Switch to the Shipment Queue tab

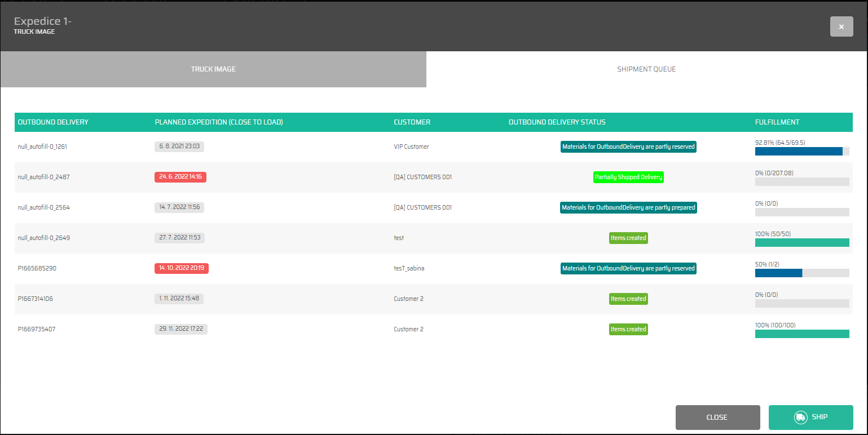coord(646,69)
